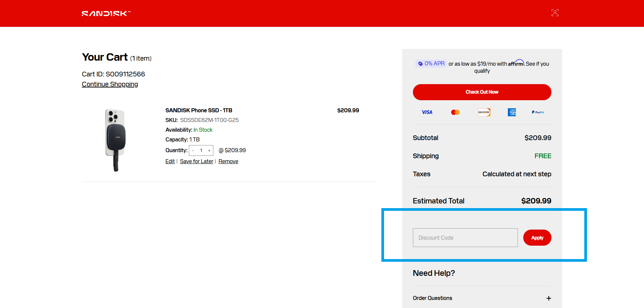Click the 'Need Help?' heading
The image size is (644, 308).
[434, 273]
